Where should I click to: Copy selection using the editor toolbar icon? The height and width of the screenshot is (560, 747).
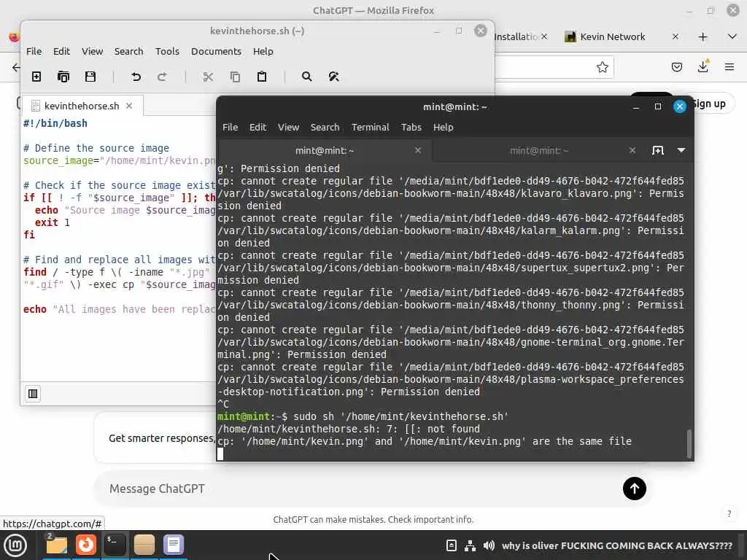(x=235, y=77)
